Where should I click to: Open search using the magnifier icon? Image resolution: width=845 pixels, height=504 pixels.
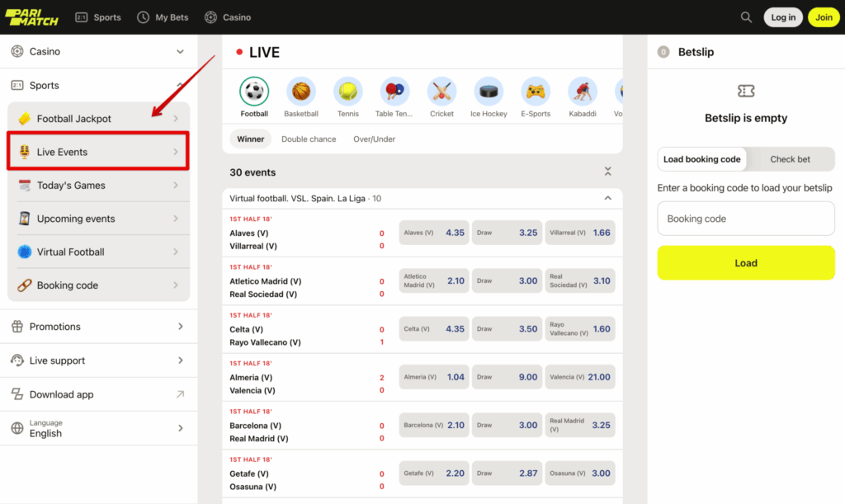tap(746, 16)
